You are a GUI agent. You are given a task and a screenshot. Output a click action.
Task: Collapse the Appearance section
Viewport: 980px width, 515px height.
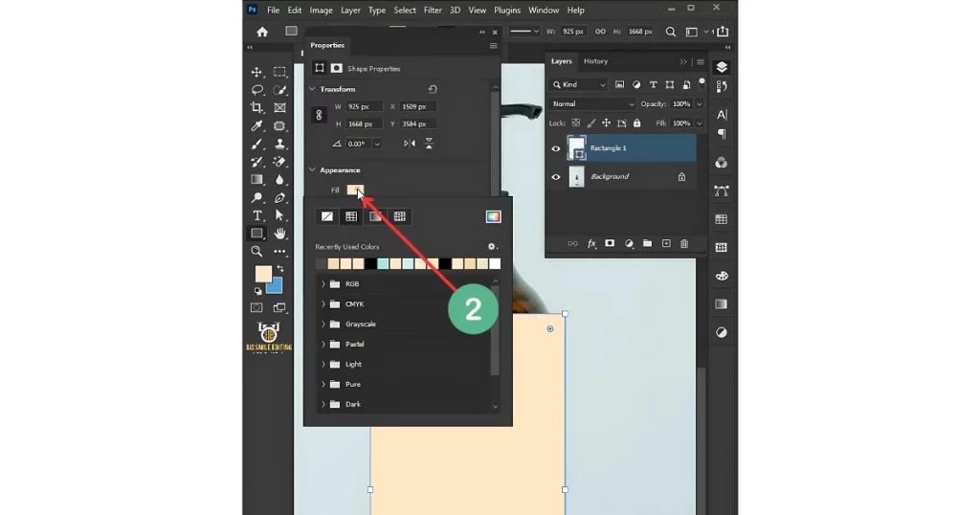click(x=313, y=170)
